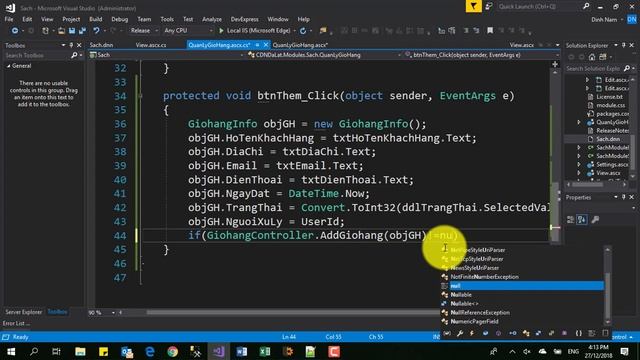Open the Server Explorer tab
The image size is (640, 360).
point(24,312)
